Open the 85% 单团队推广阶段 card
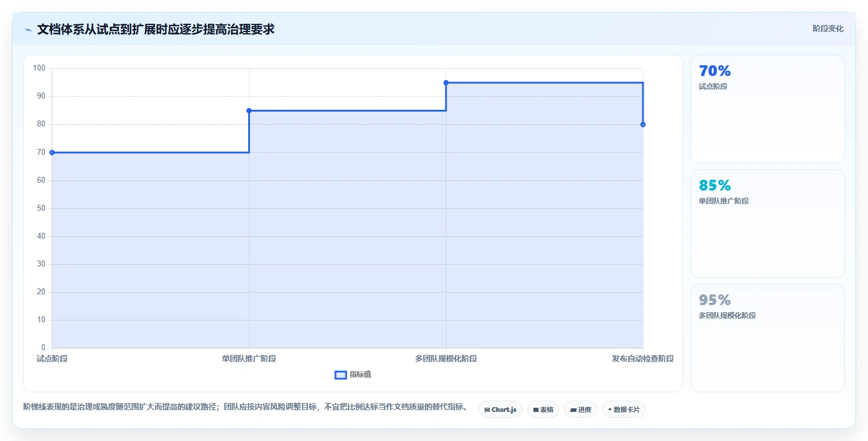The width and height of the screenshot is (868, 441). tap(767, 223)
